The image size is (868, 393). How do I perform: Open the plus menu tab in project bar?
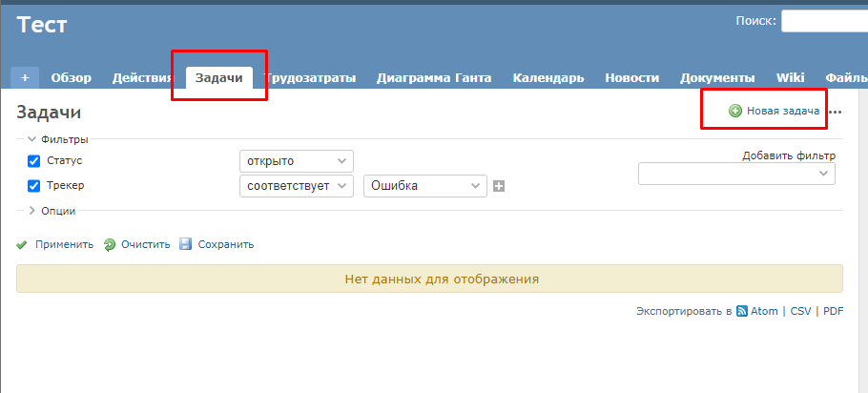coord(25,78)
